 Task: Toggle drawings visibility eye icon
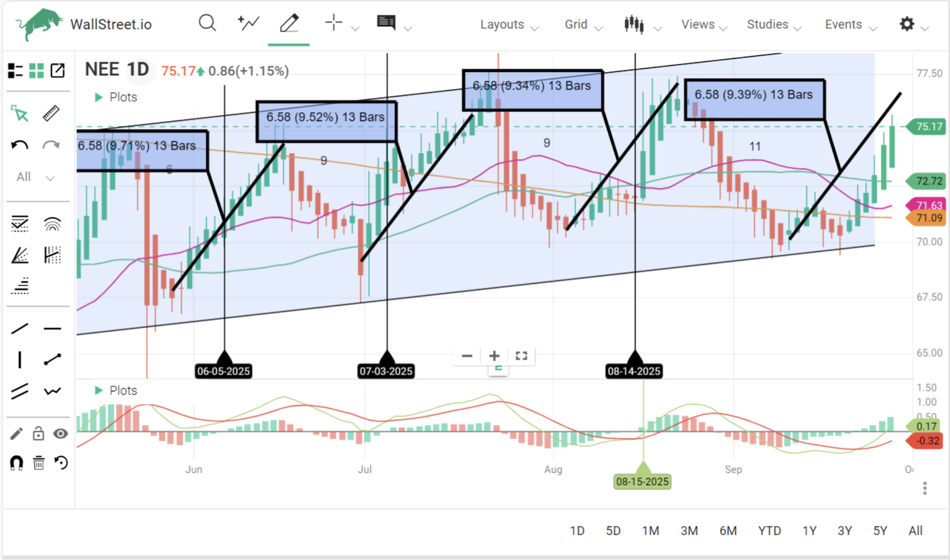click(60, 434)
